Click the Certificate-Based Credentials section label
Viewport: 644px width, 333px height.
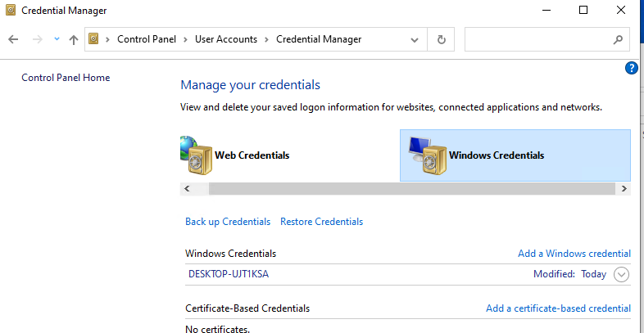(247, 308)
